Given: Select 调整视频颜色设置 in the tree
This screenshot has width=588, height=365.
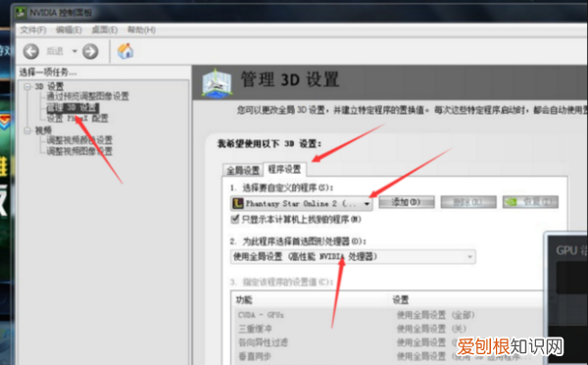Looking at the screenshot, I should [x=79, y=140].
